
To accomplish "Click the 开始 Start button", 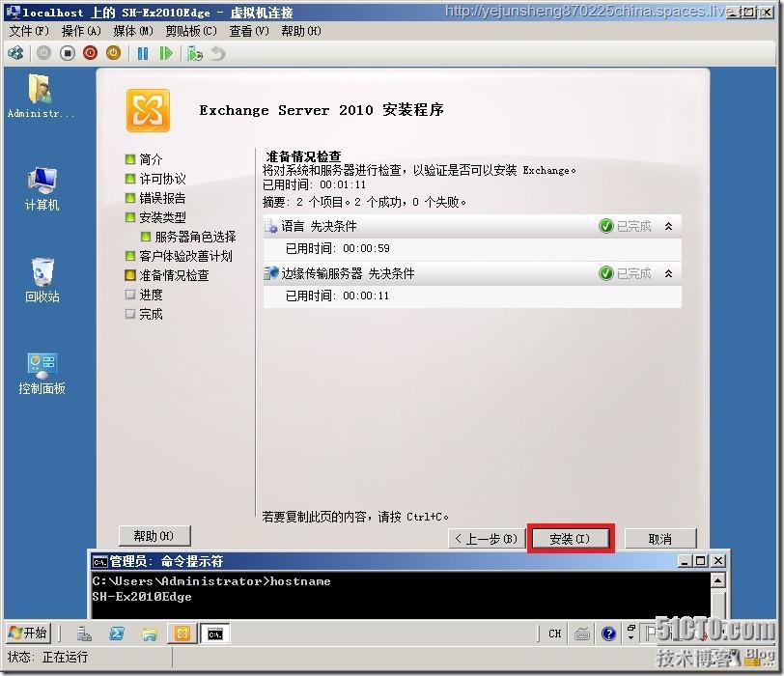I will (x=28, y=634).
